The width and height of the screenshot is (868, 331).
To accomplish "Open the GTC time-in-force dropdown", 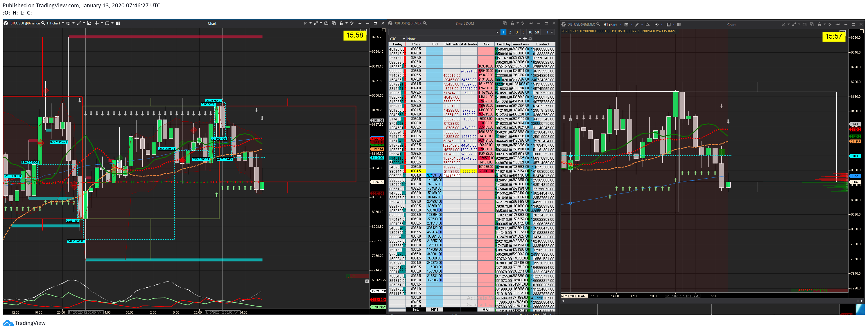I will click(x=398, y=39).
